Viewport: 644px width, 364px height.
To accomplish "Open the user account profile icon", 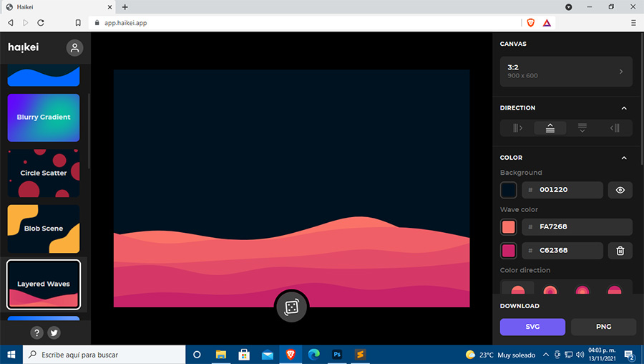I will 74,48.
